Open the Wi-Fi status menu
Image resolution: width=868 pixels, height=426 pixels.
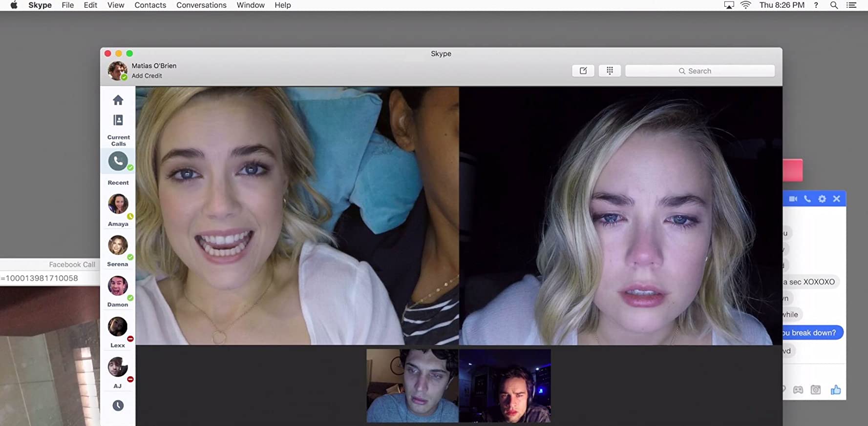(745, 5)
